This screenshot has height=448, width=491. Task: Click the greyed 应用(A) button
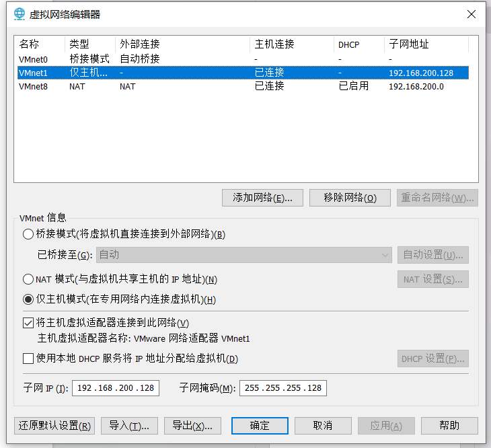point(386,426)
